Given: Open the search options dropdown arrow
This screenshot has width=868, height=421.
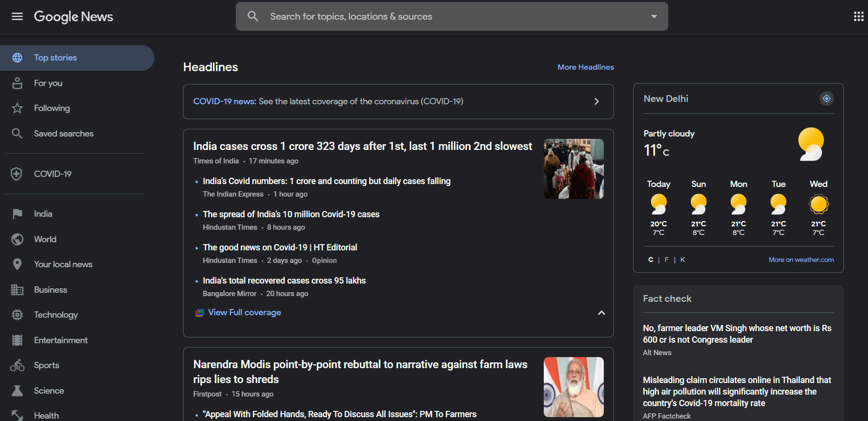Looking at the screenshot, I should coord(654,16).
